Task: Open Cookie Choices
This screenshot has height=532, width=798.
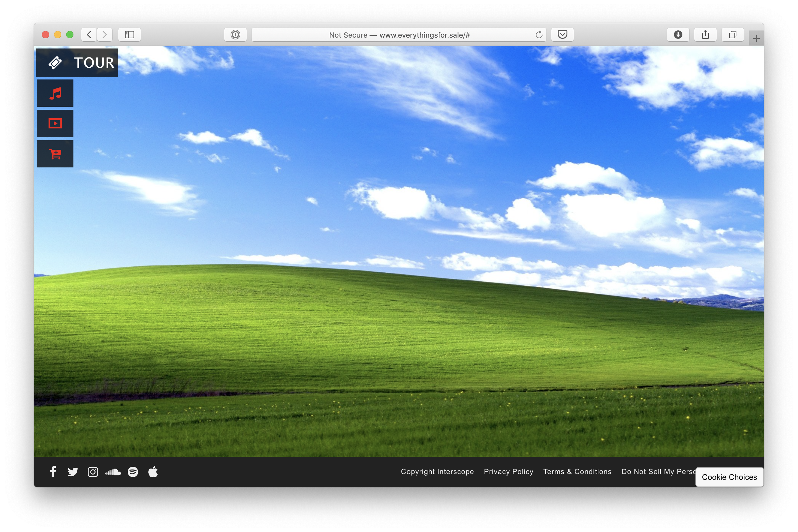Action: click(x=729, y=477)
